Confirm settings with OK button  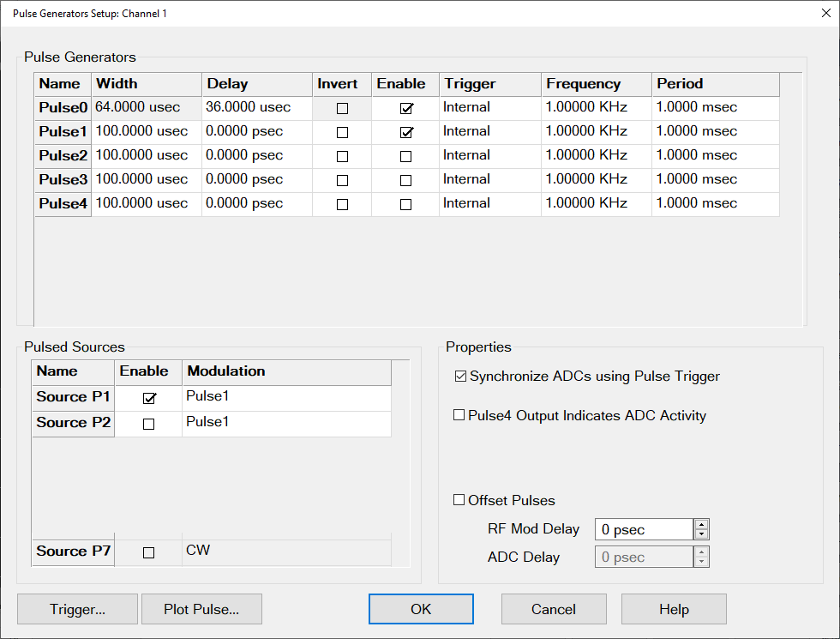pos(421,610)
